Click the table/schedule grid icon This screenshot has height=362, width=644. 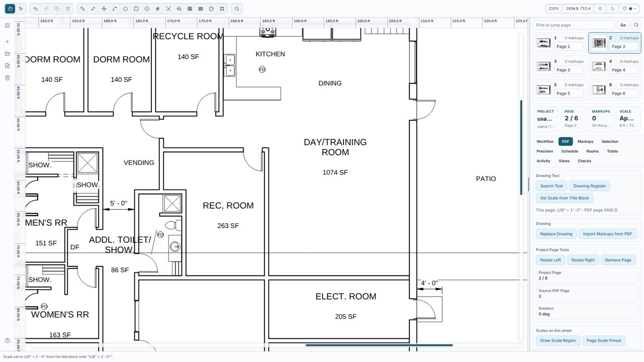pyautogui.click(x=190, y=9)
